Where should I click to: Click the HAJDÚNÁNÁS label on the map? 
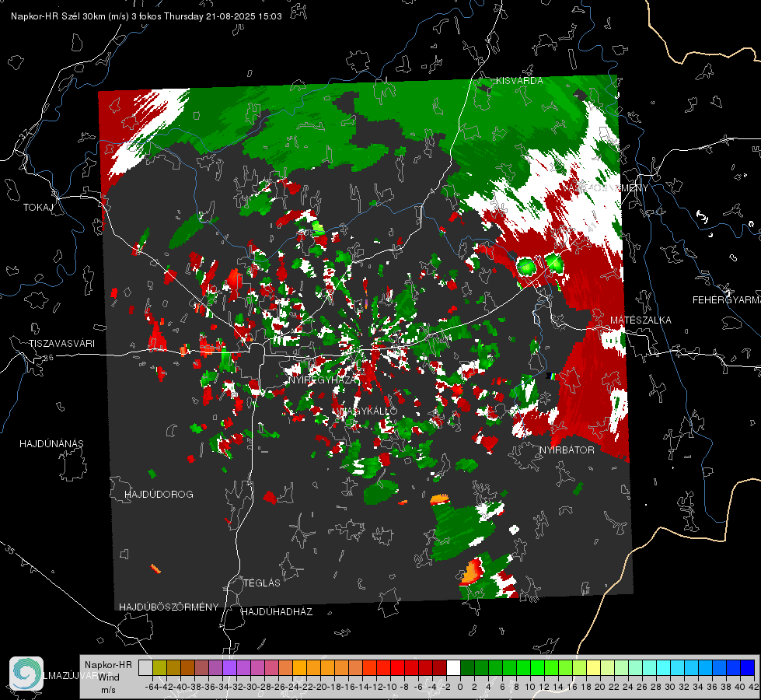(51, 443)
